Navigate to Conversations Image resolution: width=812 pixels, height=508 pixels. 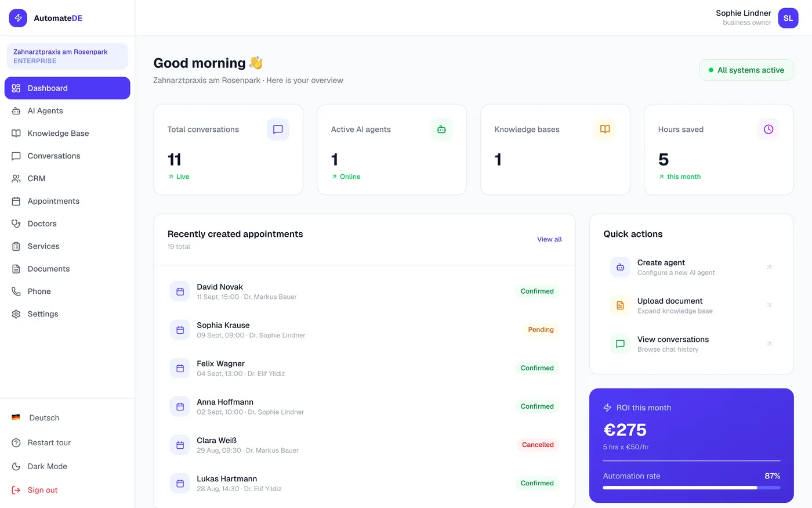click(x=67, y=156)
